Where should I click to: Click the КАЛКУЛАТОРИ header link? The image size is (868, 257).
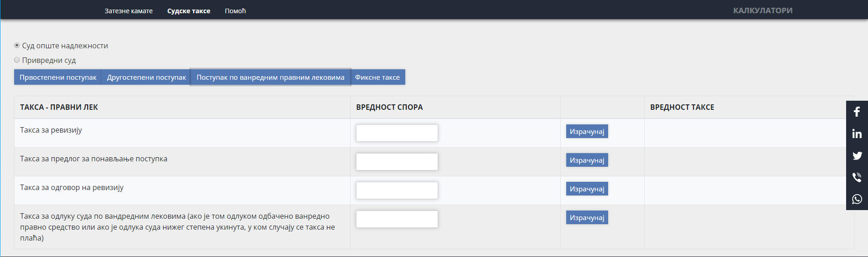(x=762, y=10)
